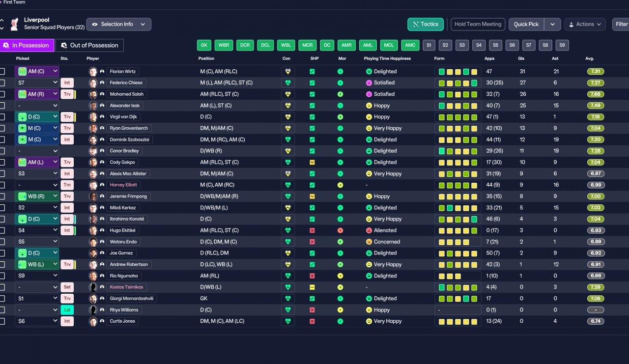This screenshot has width=629, height=364.
Task: Select the S9 substitute slot pill
Action: (x=562, y=45)
